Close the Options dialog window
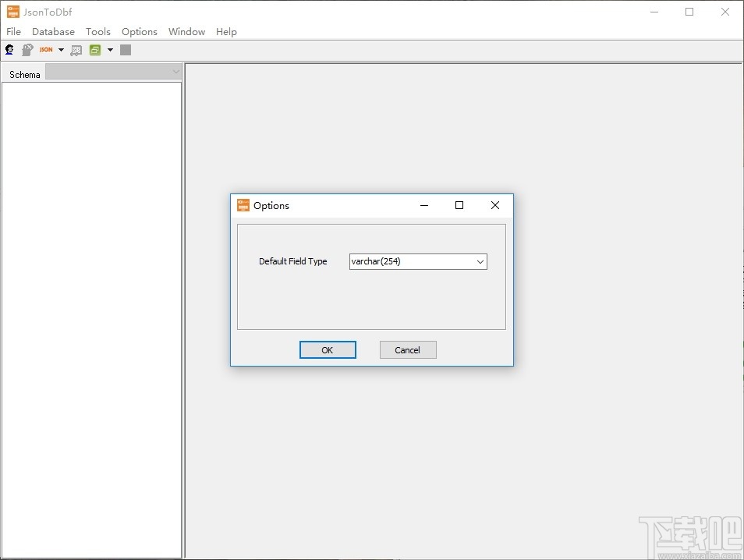The image size is (744, 560). (x=495, y=205)
